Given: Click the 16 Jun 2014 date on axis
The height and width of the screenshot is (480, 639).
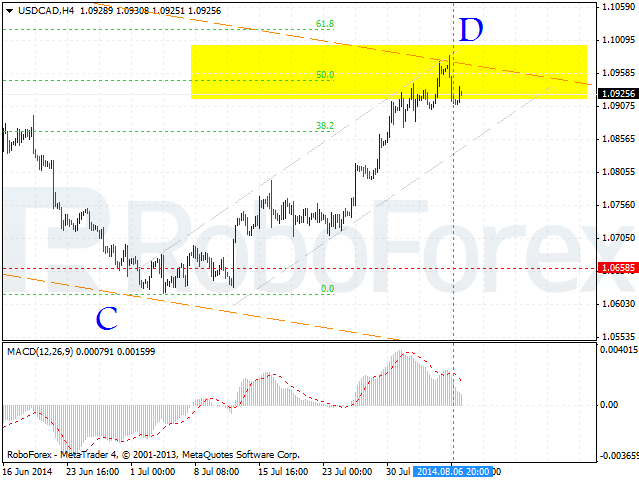Looking at the screenshot, I should [28, 471].
